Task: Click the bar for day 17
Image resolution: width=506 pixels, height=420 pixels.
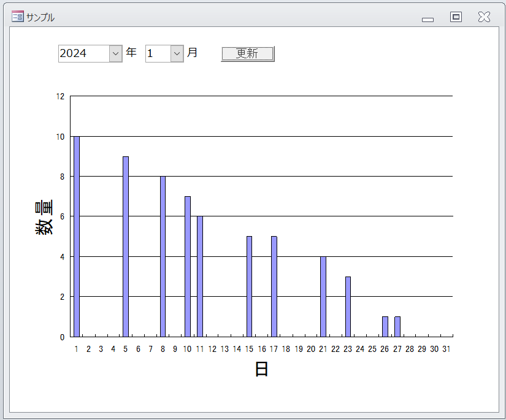Action: coord(274,286)
